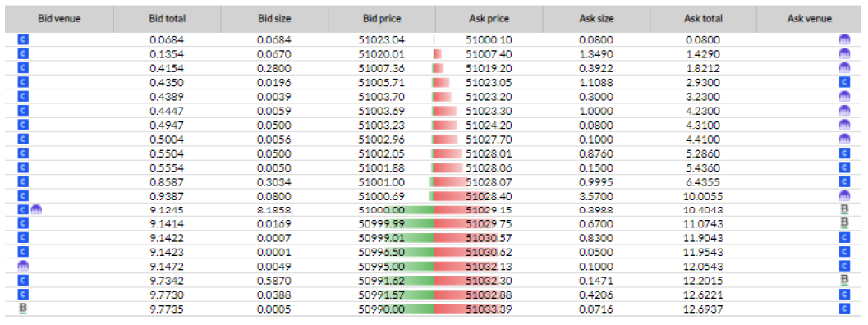Viewport: 868px width, 325px height.
Task: Click Coinbase ask venue icon at 51023.05
Action: 844,82
